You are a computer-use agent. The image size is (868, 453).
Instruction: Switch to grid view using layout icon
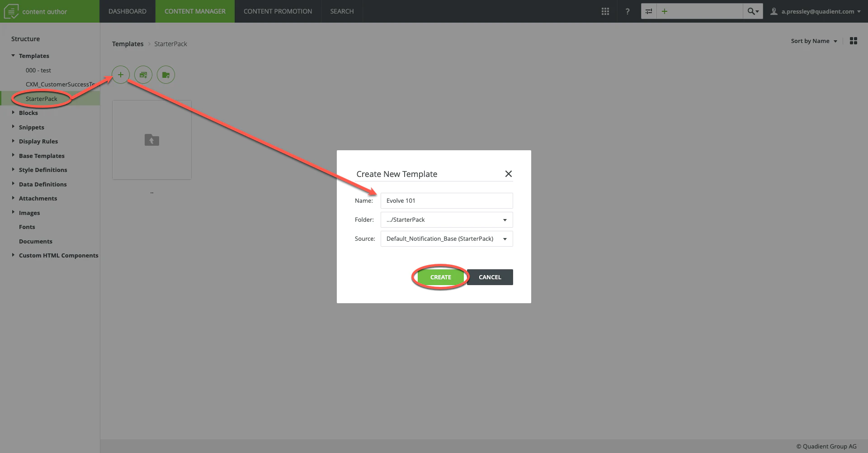point(854,41)
